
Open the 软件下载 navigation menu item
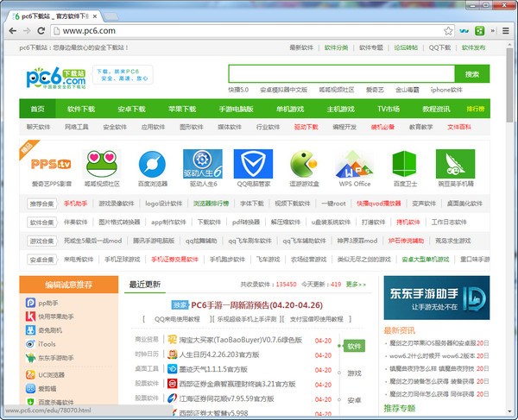coord(81,110)
